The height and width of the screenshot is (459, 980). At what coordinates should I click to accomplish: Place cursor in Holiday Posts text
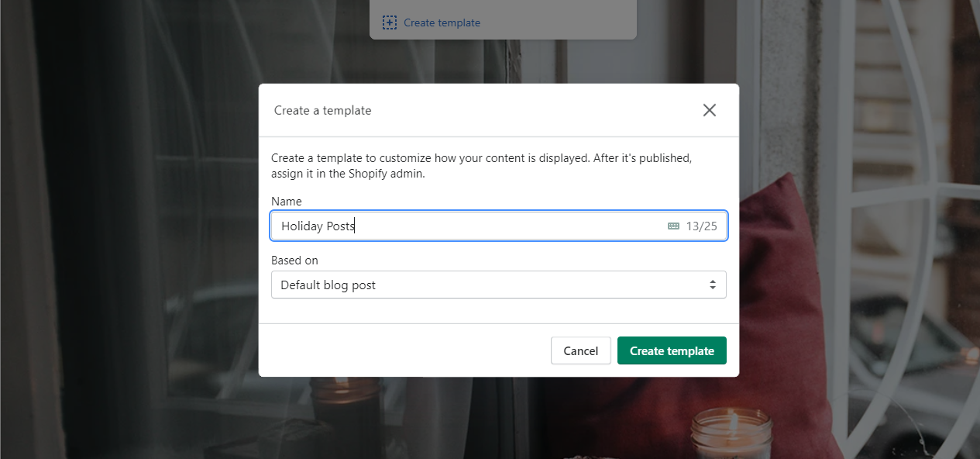pyautogui.click(x=318, y=226)
